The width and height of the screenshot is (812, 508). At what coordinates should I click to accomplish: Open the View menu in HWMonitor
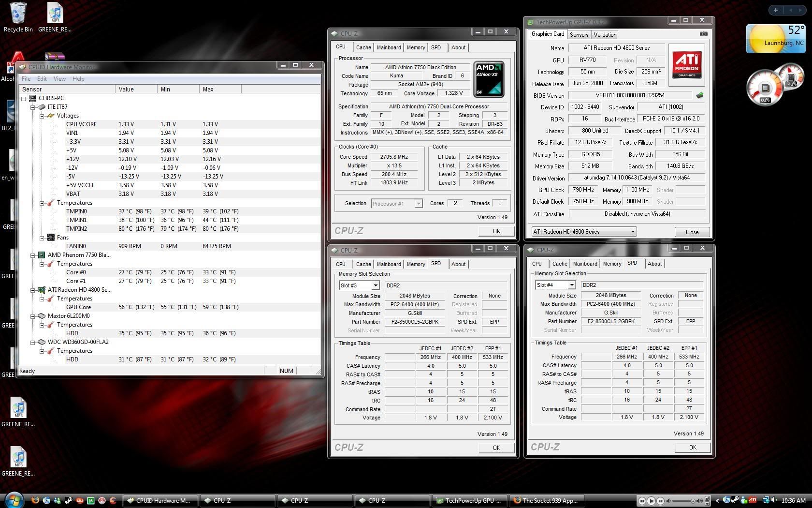click(x=59, y=79)
